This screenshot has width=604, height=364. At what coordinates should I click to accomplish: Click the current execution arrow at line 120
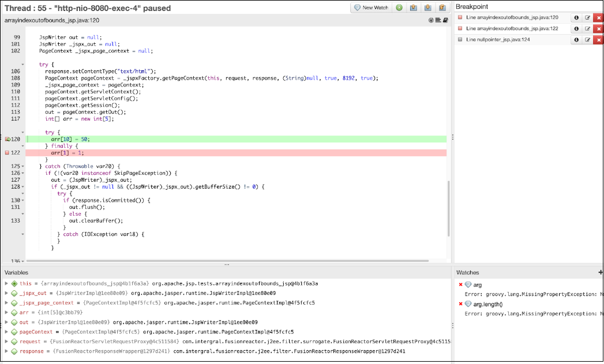tap(7, 139)
